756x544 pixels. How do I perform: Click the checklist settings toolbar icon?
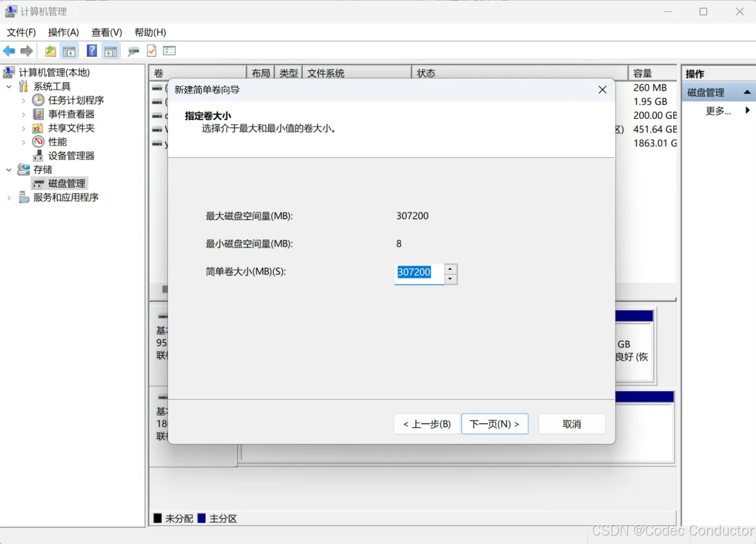170,51
